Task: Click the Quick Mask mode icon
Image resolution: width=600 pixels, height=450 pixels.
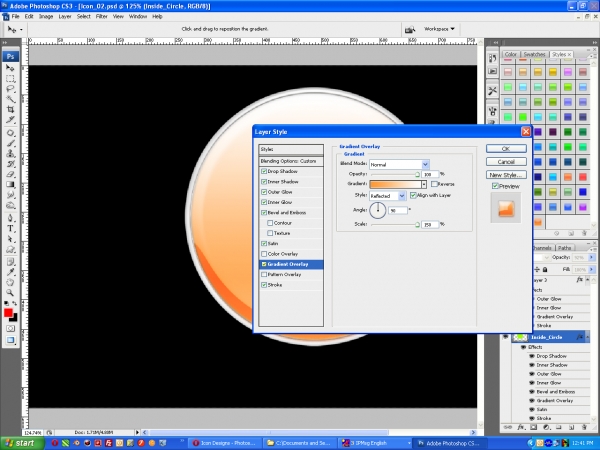Action: pos(10,329)
